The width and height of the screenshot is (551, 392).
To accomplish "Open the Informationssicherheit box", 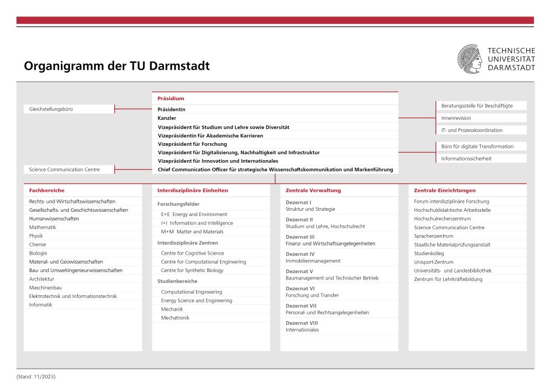I will pyautogui.click(x=467, y=157).
